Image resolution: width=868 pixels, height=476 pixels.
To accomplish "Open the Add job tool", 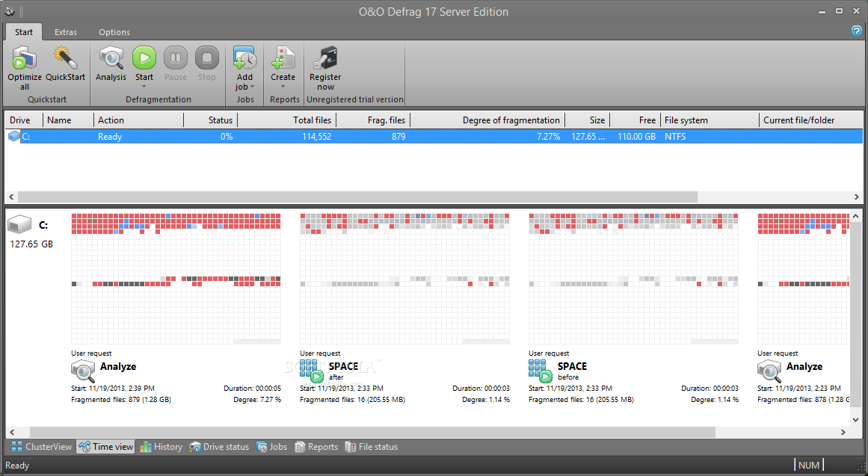I will (244, 59).
